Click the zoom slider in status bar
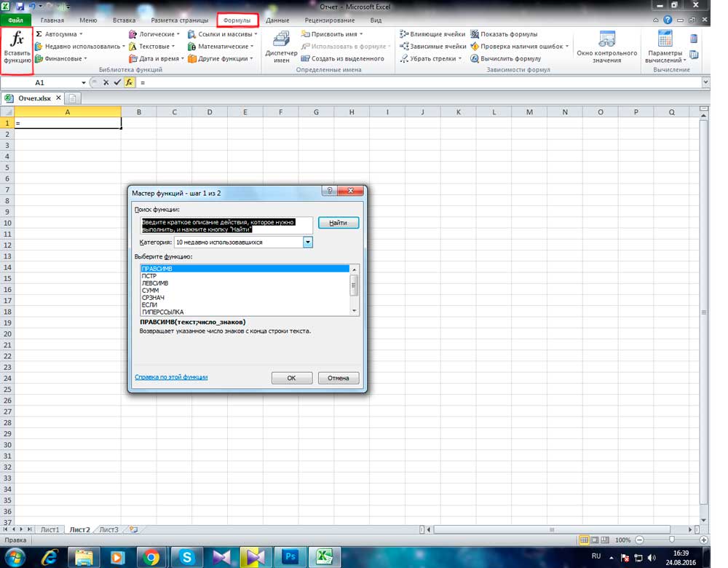 tap(671, 540)
